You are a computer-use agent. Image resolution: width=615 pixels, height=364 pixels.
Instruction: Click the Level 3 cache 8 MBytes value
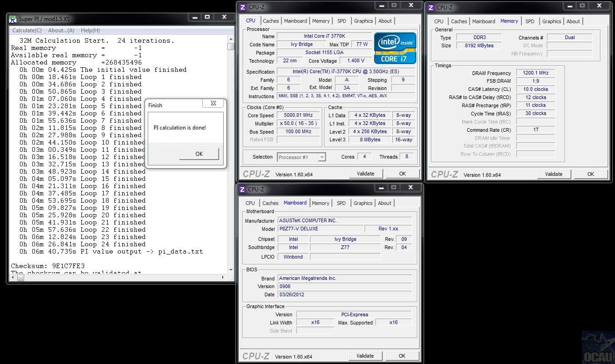coord(370,140)
